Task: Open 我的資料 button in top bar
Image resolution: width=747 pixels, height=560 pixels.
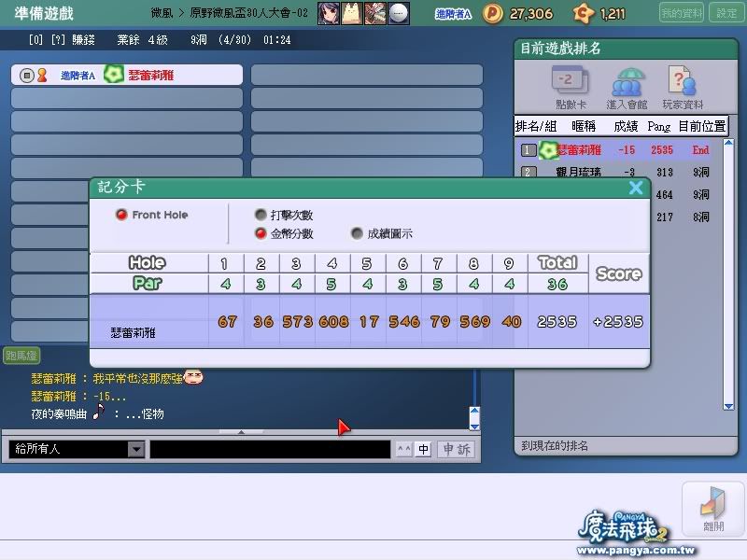Action: tap(682, 13)
